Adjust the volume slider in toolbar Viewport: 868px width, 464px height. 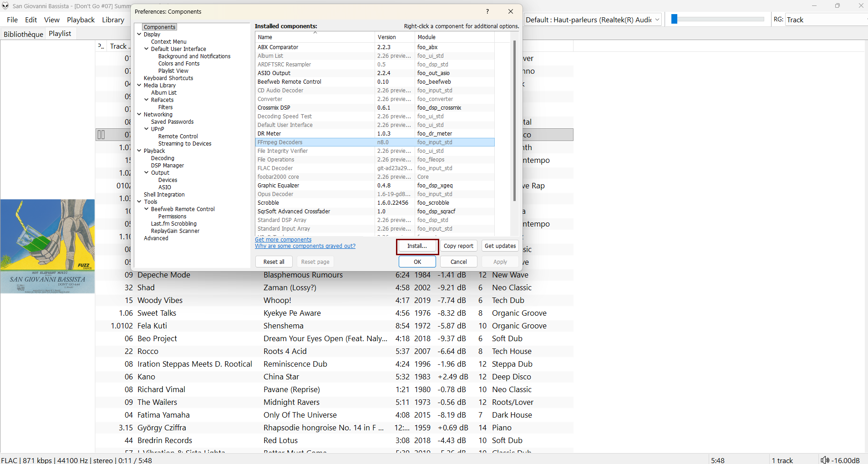tap(718, 19)
